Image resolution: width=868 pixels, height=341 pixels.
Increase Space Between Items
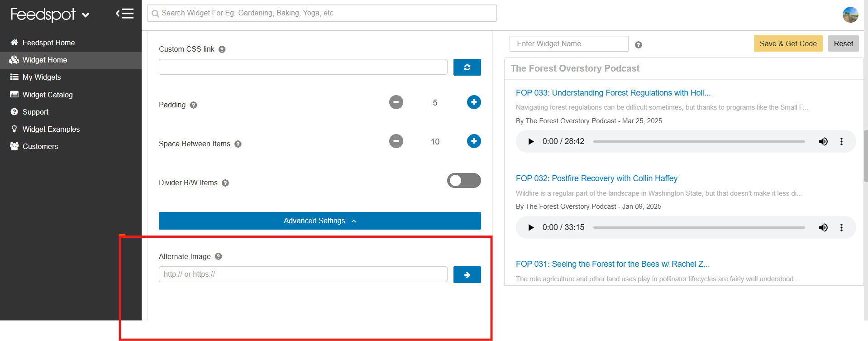pyautogui.click(x=474, y=141)
